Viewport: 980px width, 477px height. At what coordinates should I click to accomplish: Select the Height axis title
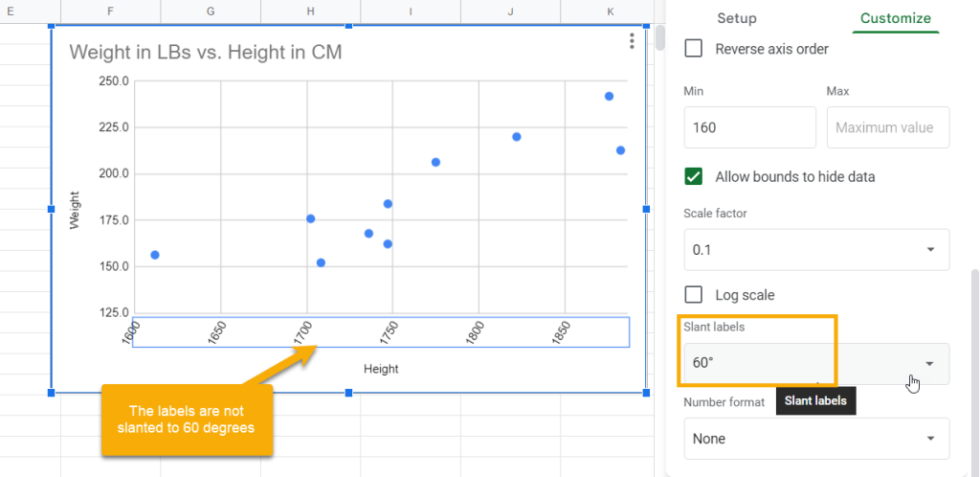pos(381,369)
